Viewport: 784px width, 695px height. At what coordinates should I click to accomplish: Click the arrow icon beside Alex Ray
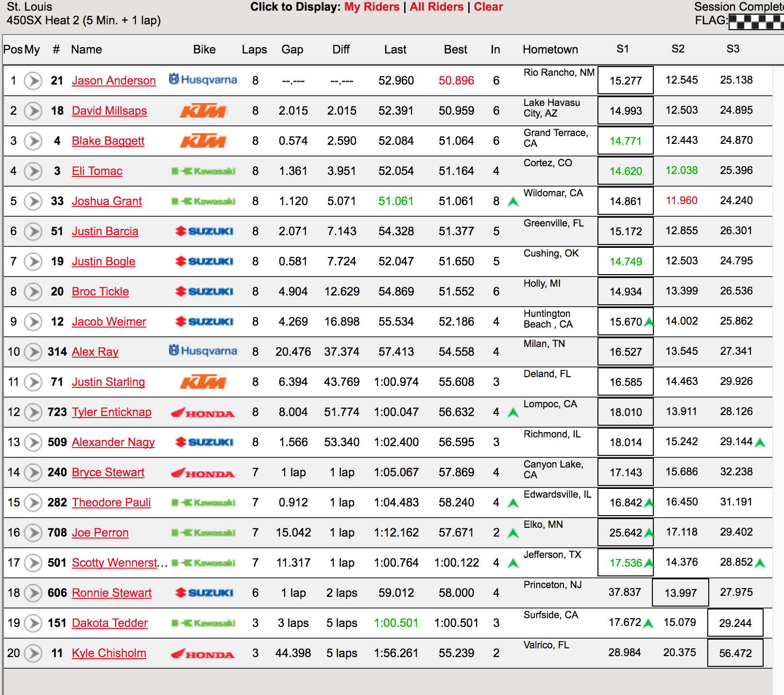[33, 352]
